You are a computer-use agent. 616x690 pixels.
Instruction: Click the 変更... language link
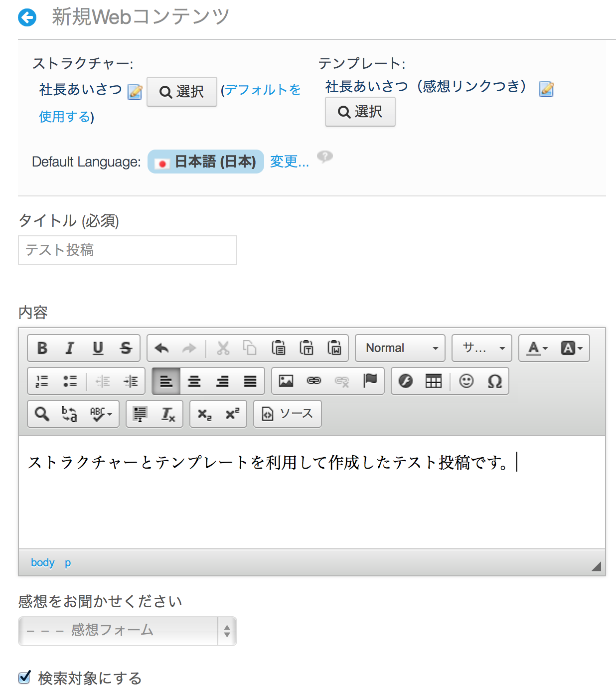click(x=289, y=162)
